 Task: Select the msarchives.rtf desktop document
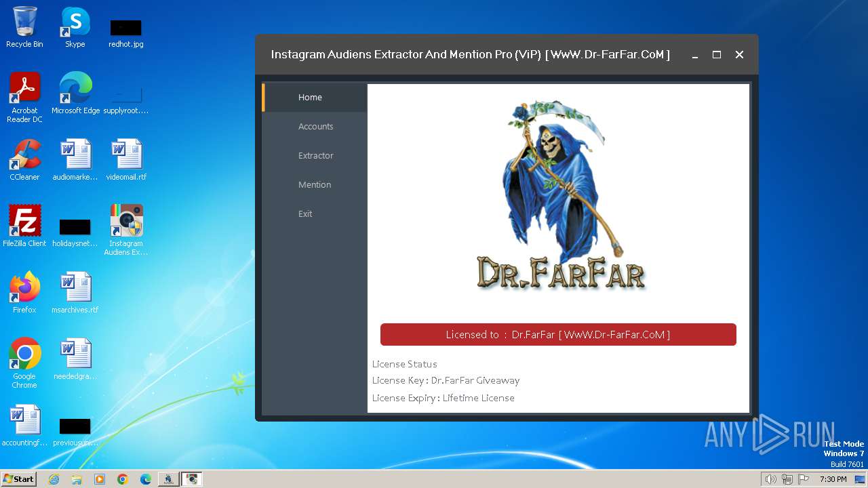click(75, 293)
